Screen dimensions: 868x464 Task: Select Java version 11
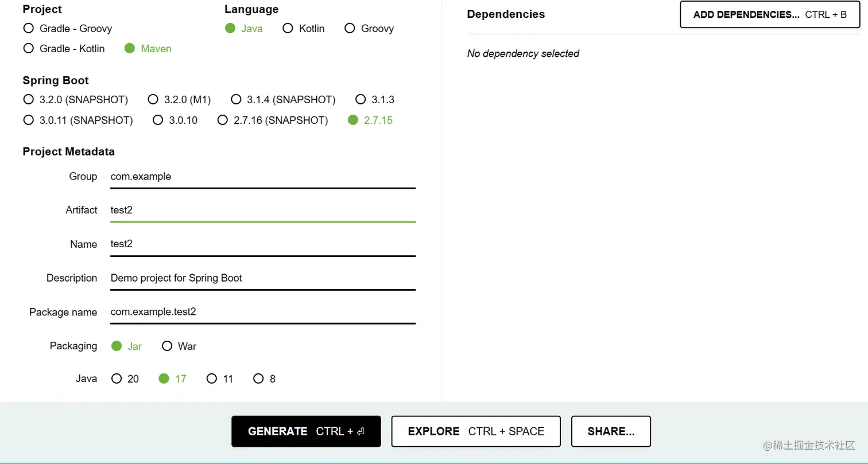(x=220, y=379)
